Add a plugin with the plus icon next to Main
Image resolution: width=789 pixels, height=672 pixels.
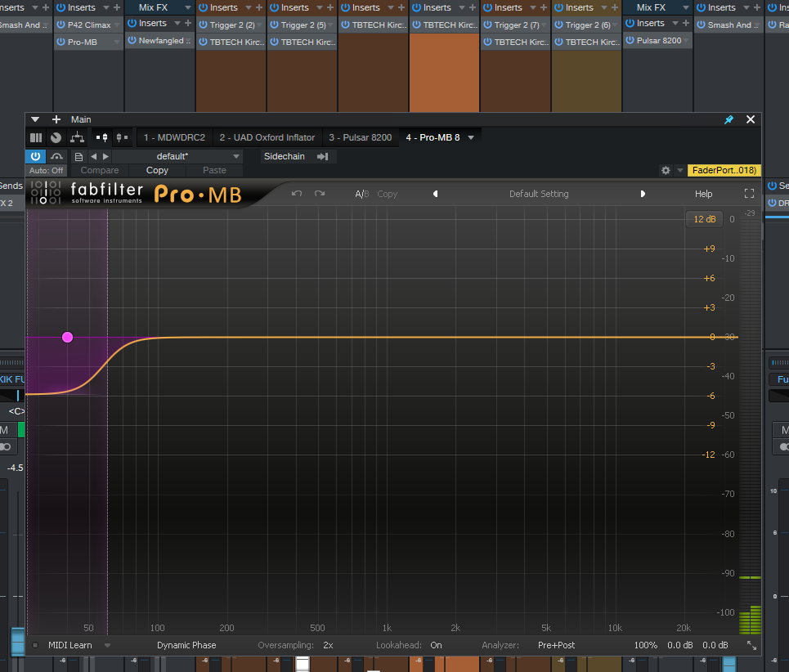[56, 119]
